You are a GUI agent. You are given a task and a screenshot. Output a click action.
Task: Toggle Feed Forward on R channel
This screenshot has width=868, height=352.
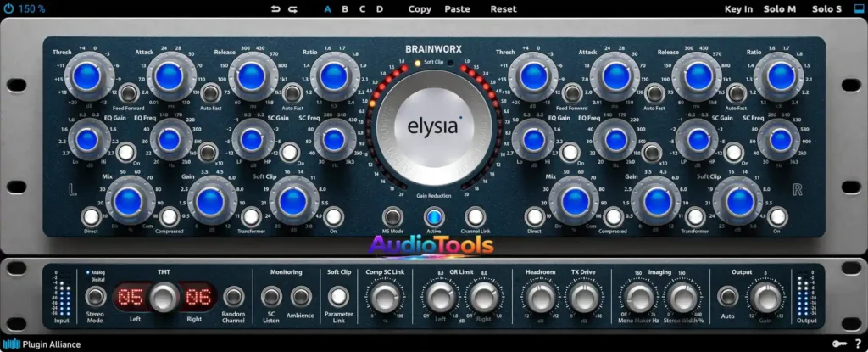coord(573,93)
